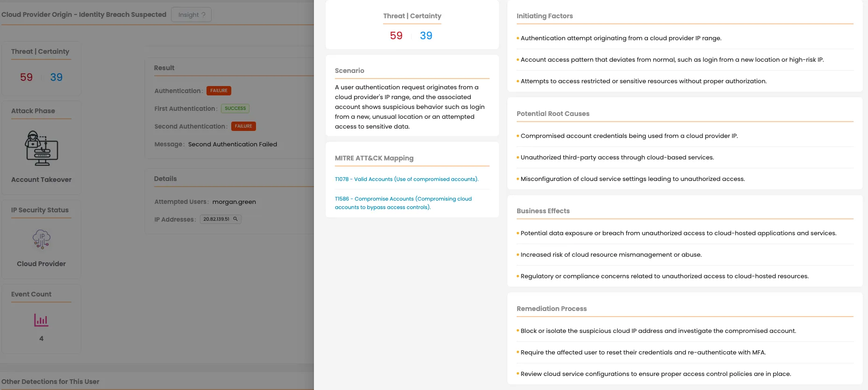Open the T1078 Valid Accounts link

406,179
